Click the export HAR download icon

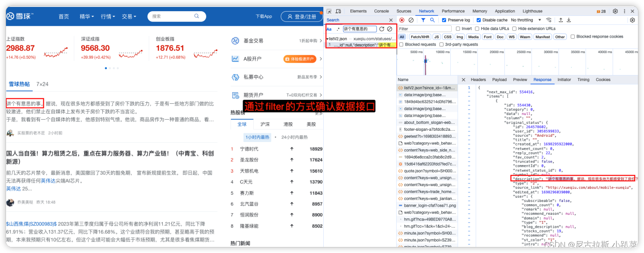[569, 20]
